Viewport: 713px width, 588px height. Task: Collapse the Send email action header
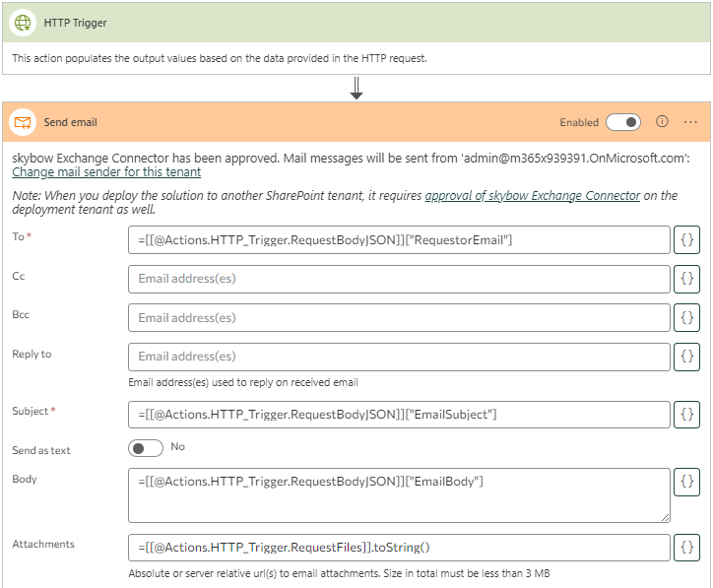pyautogui.click(x=295, y=123)
